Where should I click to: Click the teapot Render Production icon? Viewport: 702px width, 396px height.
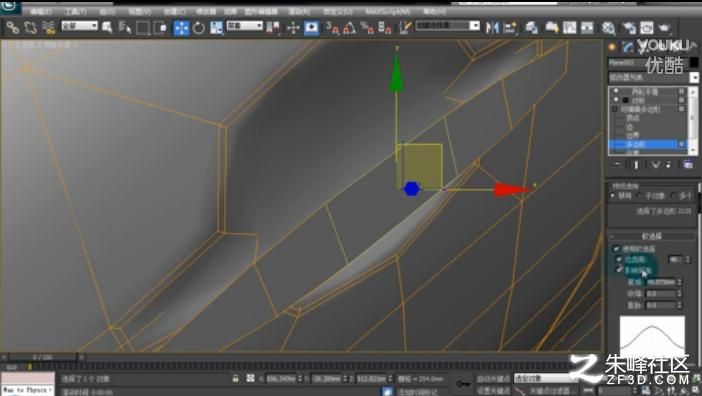click(665, 28)
